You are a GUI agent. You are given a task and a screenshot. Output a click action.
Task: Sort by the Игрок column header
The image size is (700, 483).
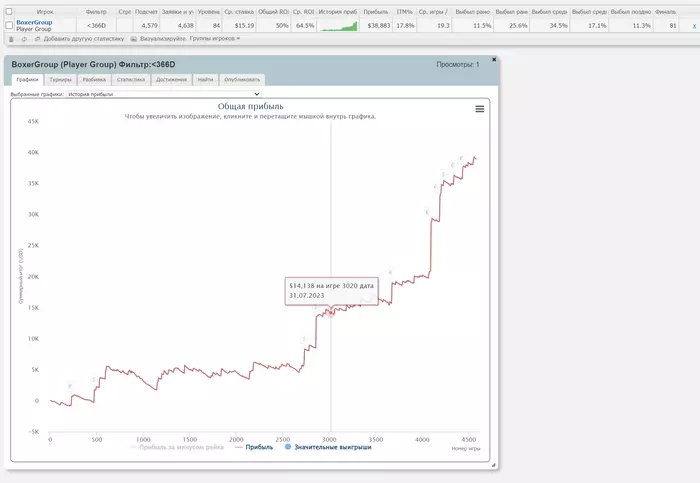click(x=45, y=12)
